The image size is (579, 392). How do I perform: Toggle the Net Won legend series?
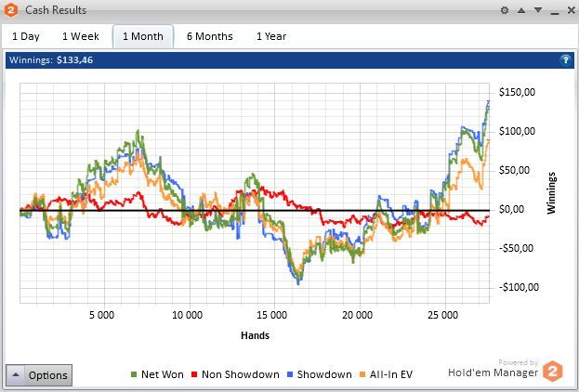pos(157,374)
